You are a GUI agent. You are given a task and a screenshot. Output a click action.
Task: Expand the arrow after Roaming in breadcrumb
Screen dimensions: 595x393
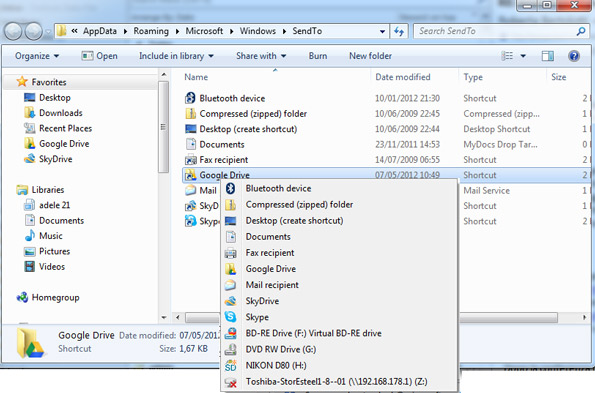(177, 31)
